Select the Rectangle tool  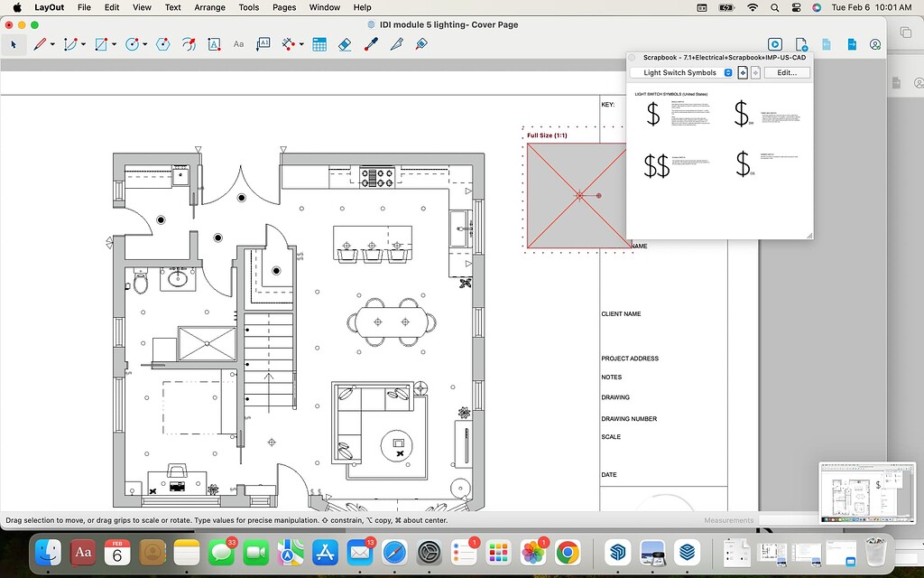click(x=102, y=42)
